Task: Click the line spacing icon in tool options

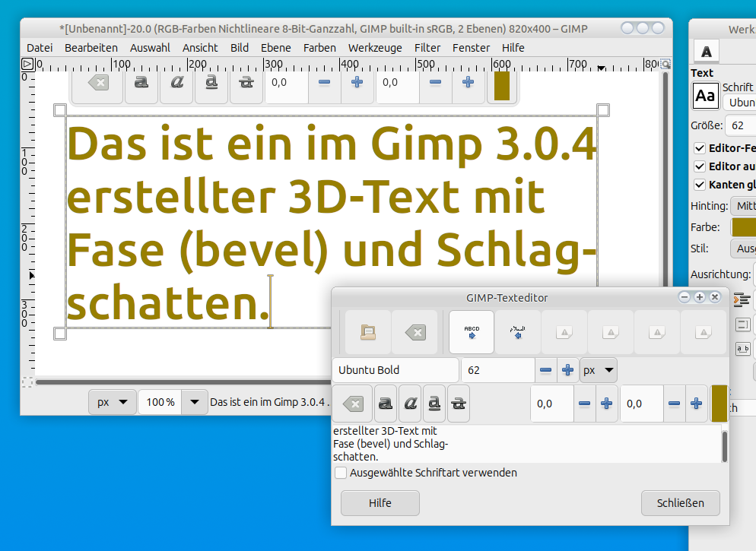Action: (743, 325)
